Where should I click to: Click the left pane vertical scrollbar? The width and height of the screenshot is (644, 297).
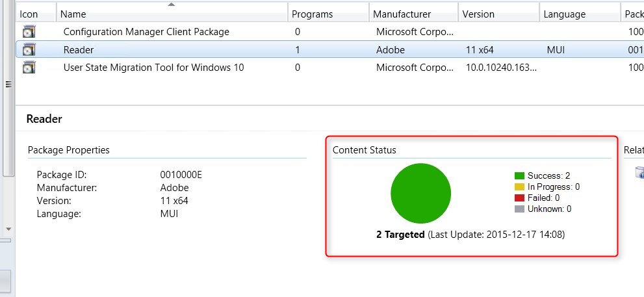(x=8, y=88)
